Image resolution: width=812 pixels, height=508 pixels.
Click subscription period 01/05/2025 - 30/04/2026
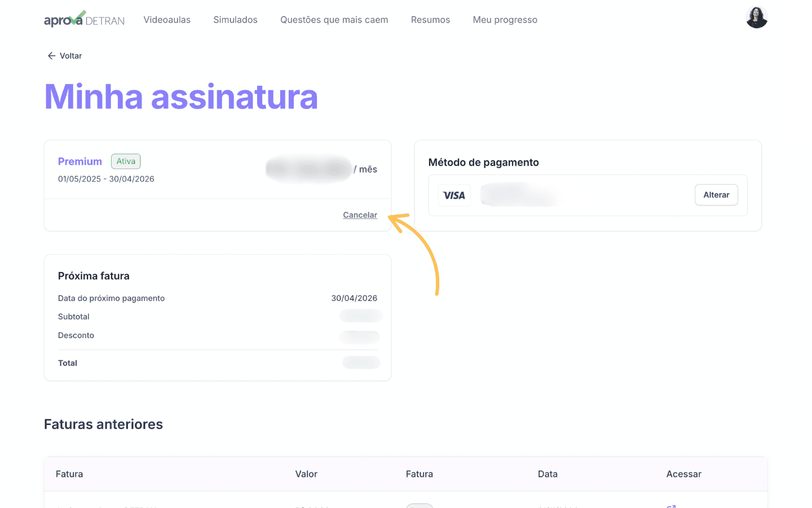click(106, 179)
